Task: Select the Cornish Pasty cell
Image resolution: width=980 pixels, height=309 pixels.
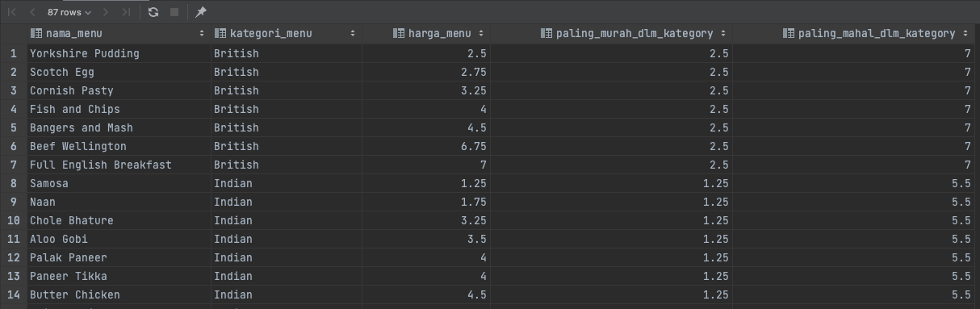Action: (x=118, y=90)
